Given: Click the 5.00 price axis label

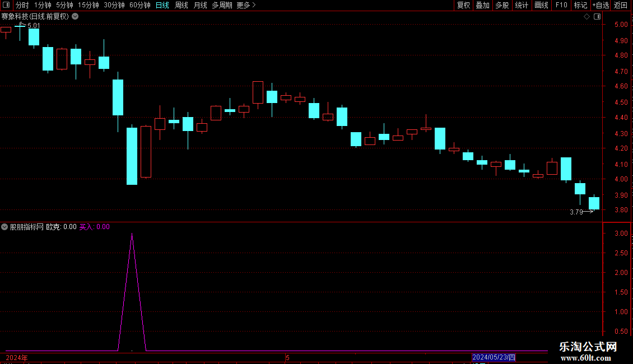Looking at the screenshot, I should [621, 25].
